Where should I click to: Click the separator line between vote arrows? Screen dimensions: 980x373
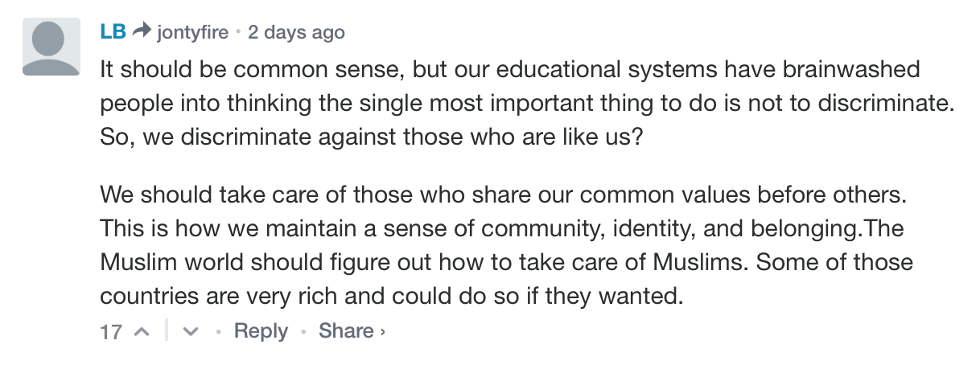pyautogui.click(x=167, y=330)
